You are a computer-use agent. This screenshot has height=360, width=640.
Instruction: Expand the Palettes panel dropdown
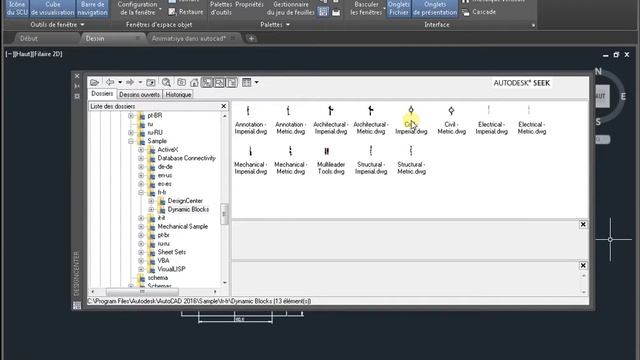(275, 25)
